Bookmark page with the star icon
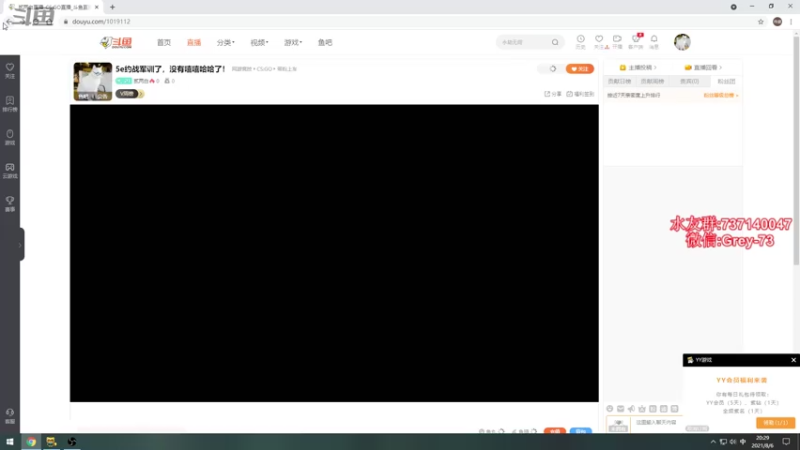The image size is (800, 450). click(761, 21)
